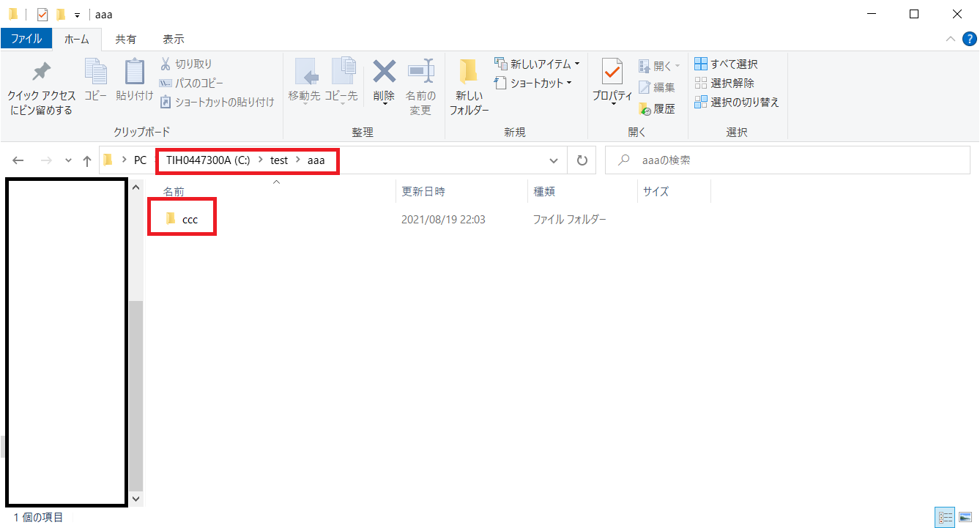Click ファイル フォルダー type cell
Screen dimensions: 980x528
[x=569, y=219]
